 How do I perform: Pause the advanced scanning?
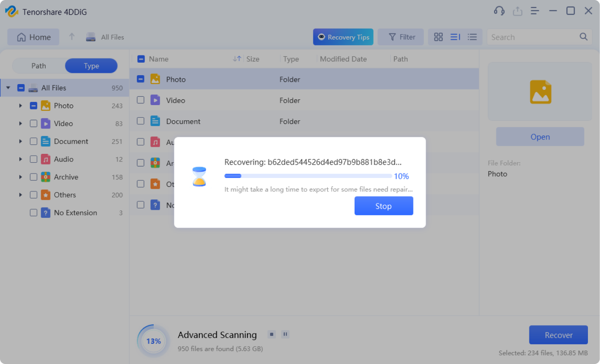[285, 334]
